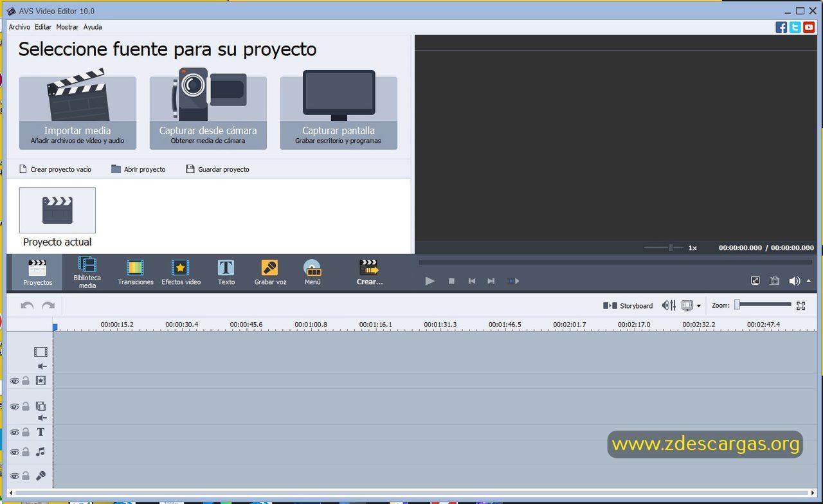Switch preview to full screen
Image resolution: width=823 pixels, height=504 pixels.
point(755,281)
